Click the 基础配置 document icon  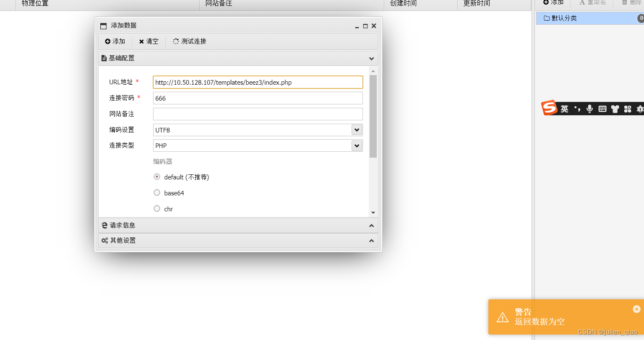coord(104,58)
